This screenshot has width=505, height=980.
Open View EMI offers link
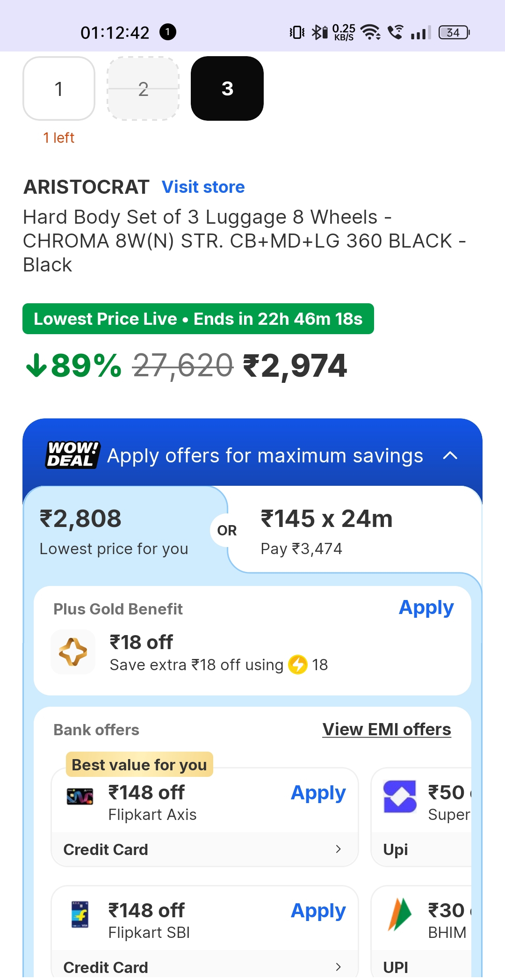(387, 729)
